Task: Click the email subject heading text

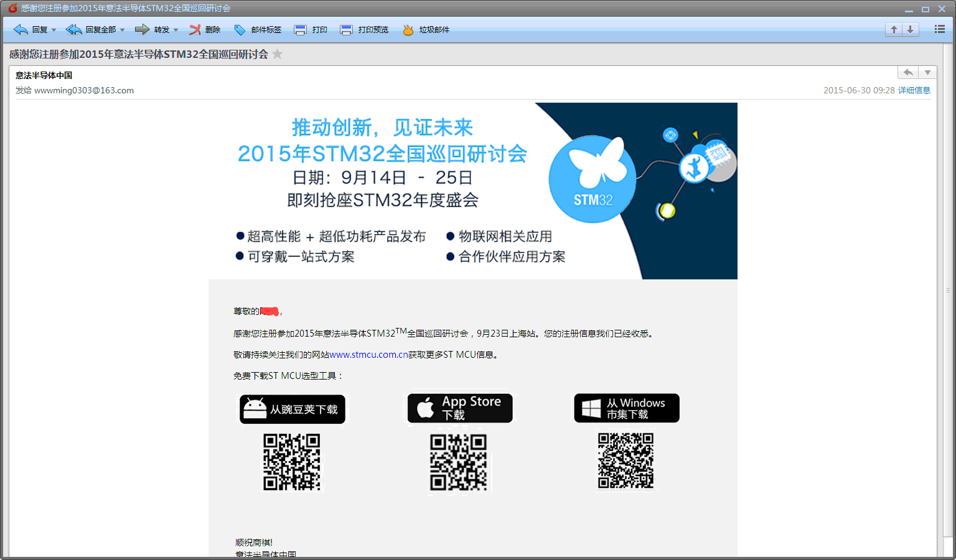Action: pos(139,54)
